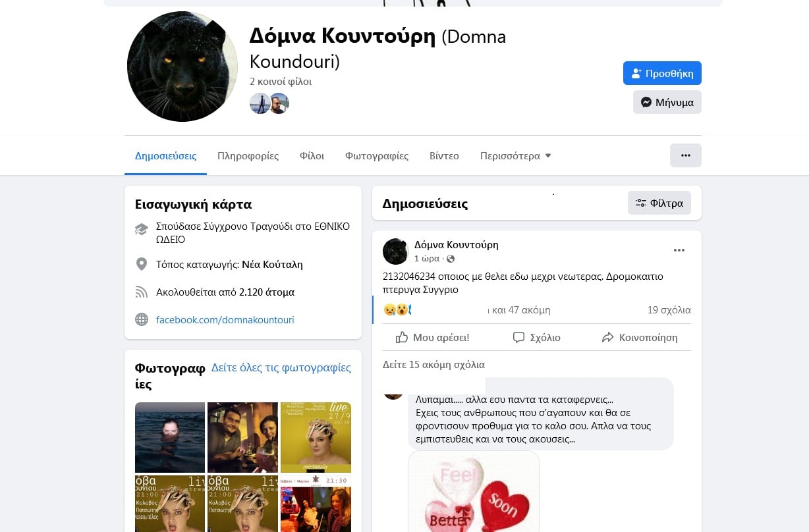Open Messenger via Μήνυμα button
The width and height of the screenshot is (809, 532).
[x=667, y=102]
